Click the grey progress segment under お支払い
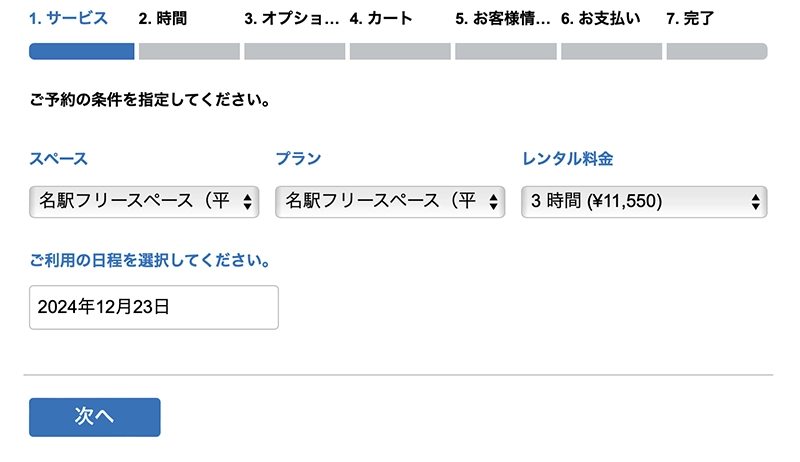 tap(610, 51)
